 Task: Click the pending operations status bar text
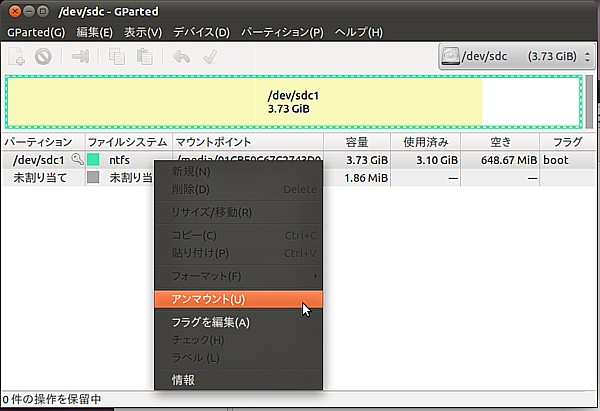click(x=52, y=400)
